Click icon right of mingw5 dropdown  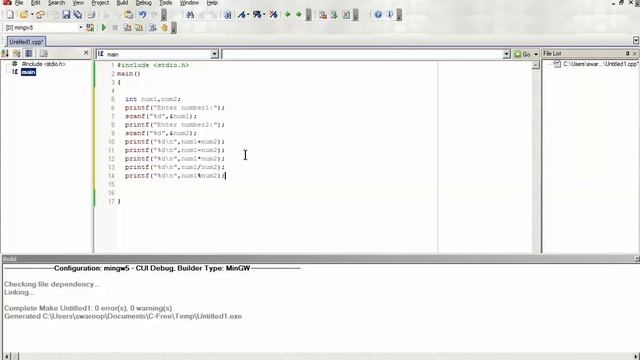tap(90, 28)
